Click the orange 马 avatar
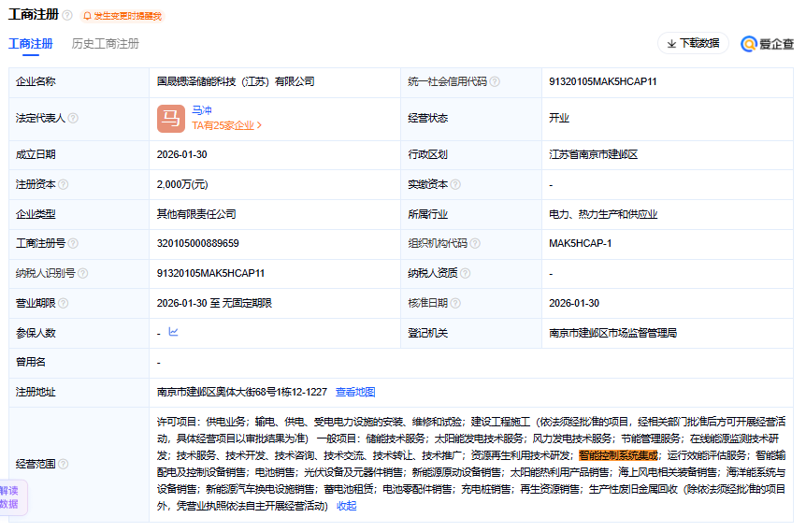 coord(171,119)
